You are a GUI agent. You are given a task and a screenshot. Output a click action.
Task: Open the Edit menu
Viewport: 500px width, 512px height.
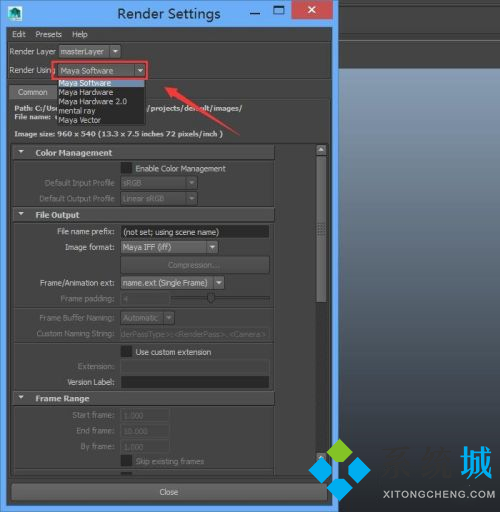coord(19,34)
